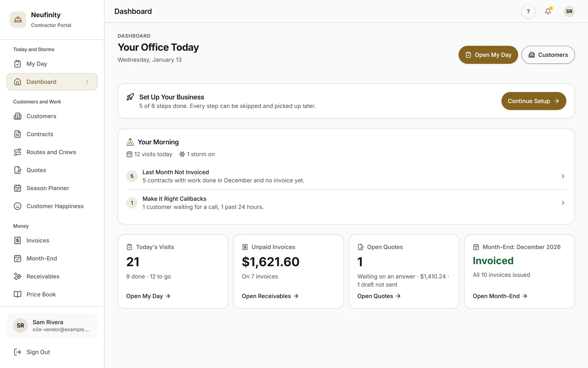This screenshot has height=368, width=588.
Task: Click 'On 7 invoices' text
Action: [260, 276]
